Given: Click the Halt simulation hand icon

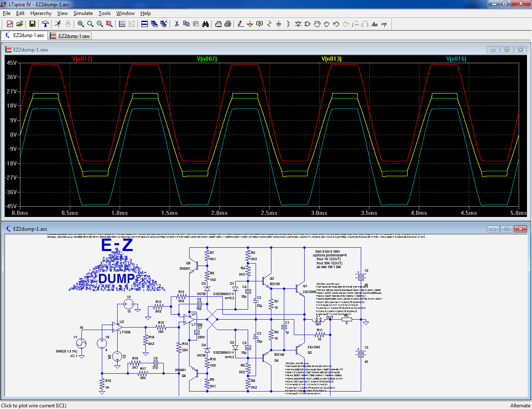Looking at the screenshot, I should coord(67,24).
